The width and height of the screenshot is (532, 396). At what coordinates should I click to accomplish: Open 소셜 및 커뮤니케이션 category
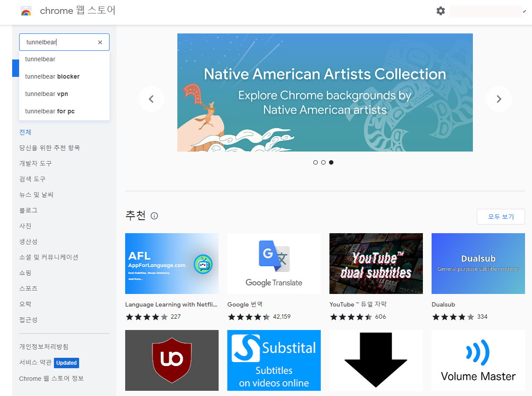tap(49, 257)
